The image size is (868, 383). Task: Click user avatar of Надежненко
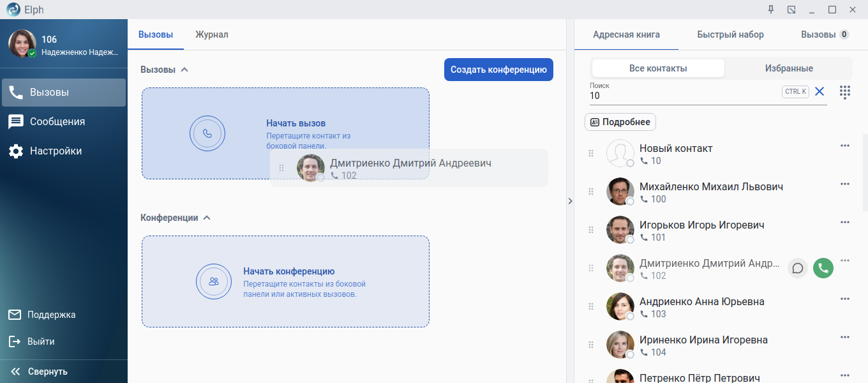coord(22,43)
